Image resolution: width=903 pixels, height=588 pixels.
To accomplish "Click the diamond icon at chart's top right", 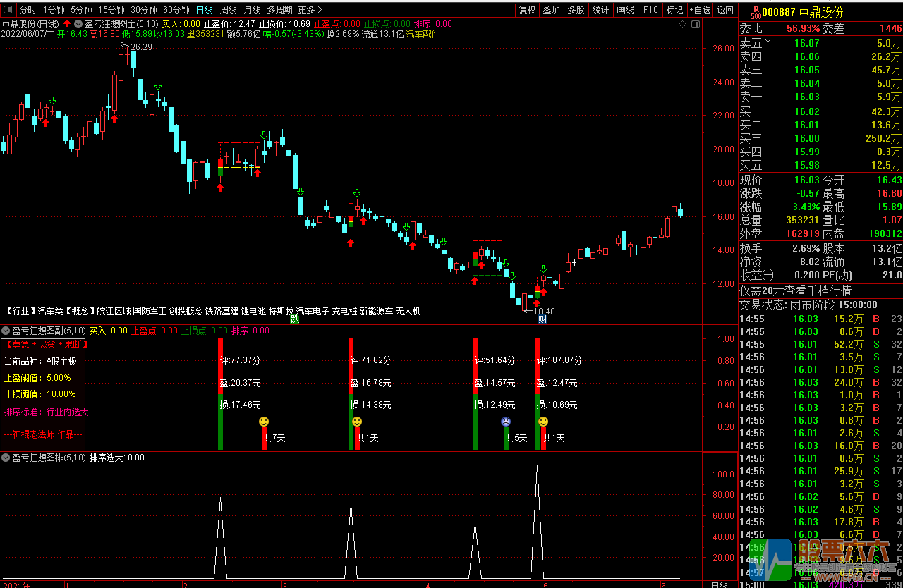I will [683, 25].
